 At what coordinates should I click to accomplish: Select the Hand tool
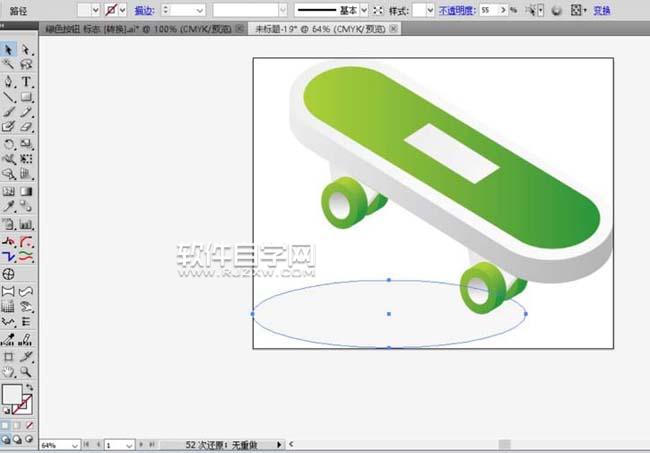[8, 372]
